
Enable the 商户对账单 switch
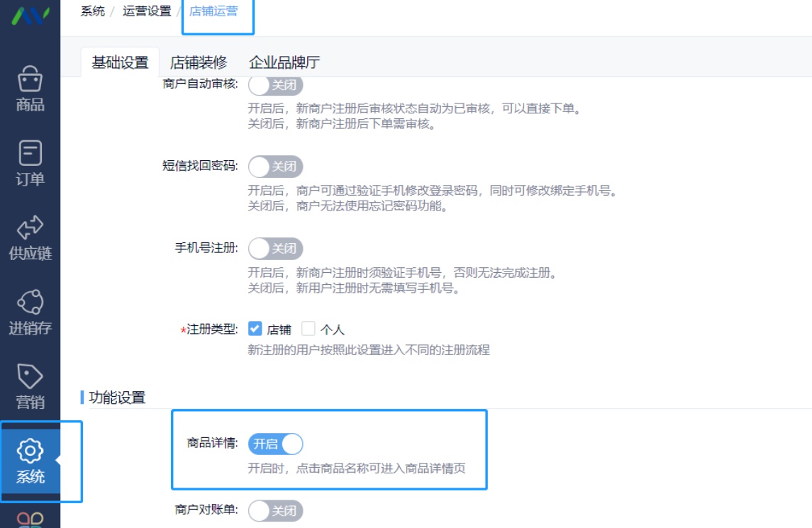tap(277, 511)
